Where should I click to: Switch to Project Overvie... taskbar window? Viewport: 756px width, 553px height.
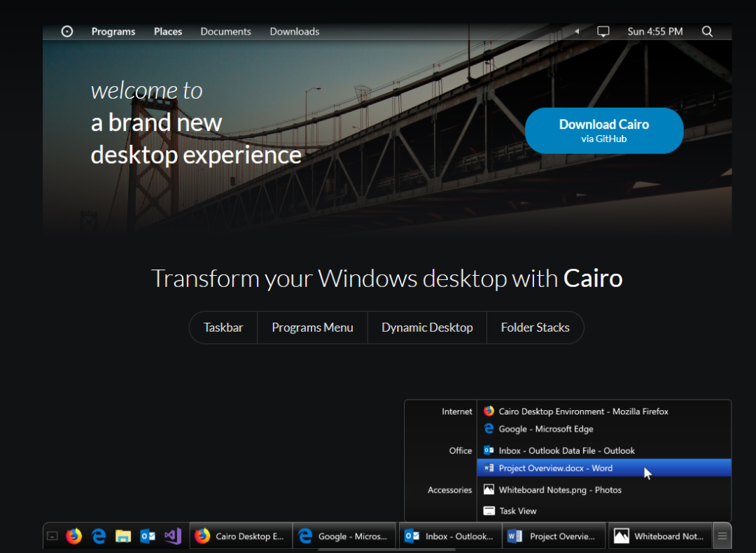[555, 536]
